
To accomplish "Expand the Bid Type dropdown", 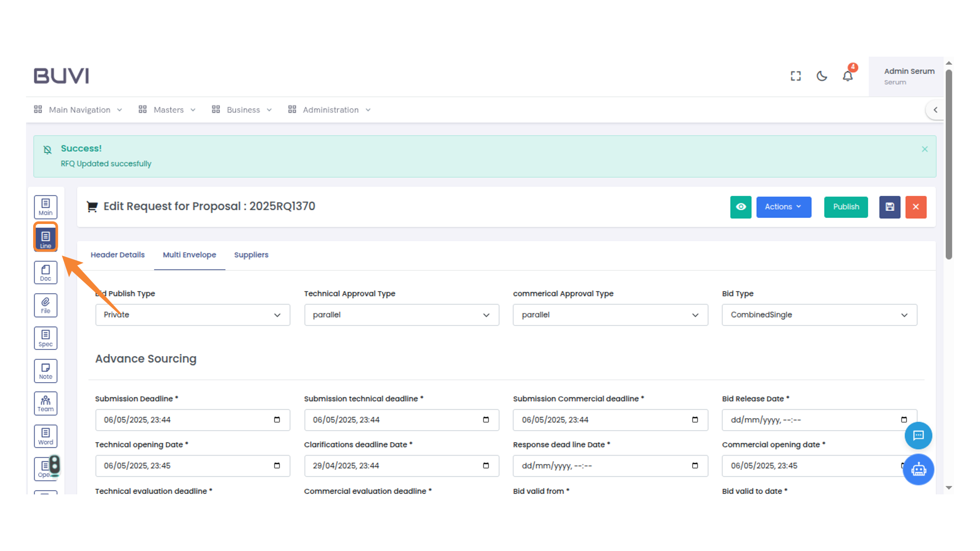I will coord(819,315).
